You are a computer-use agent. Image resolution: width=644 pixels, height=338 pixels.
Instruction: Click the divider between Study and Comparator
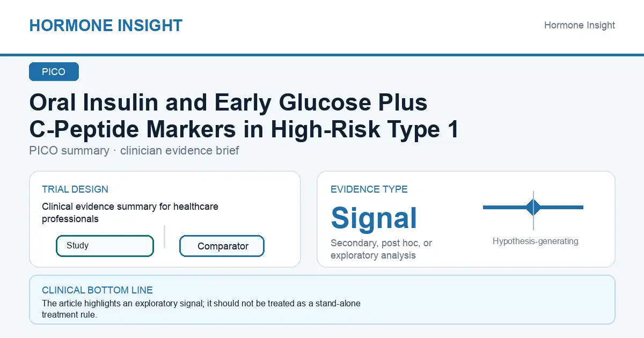pyautogui.click(x=164, y=237)
